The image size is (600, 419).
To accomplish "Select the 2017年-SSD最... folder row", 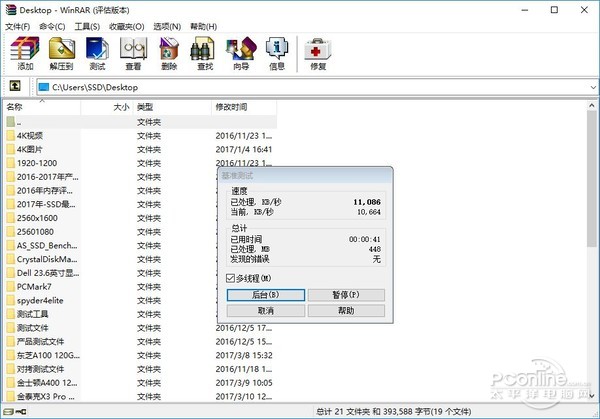I will tap(140, 204).
